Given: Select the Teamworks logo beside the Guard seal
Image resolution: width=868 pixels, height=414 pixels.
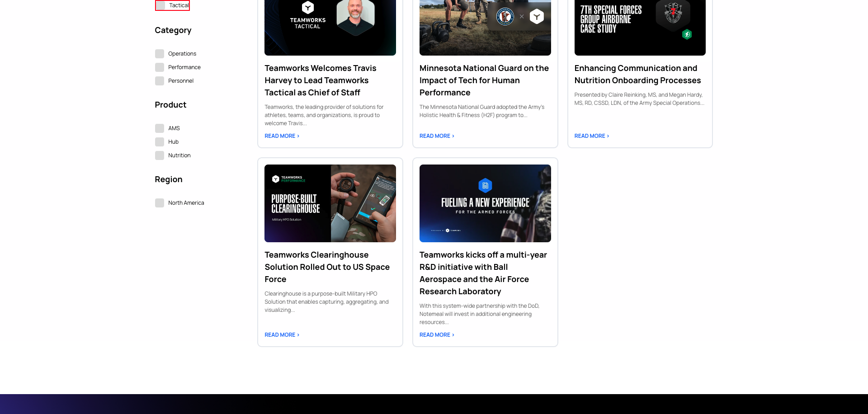Looking at the screenshot, I should coord(536,16).
